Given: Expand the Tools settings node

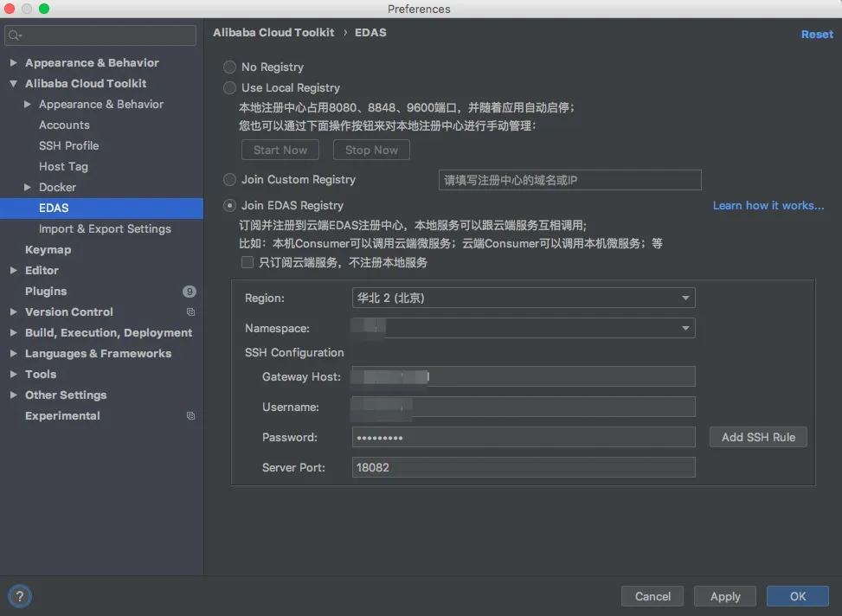Looking at the screenshot, I should coord(14,375).
